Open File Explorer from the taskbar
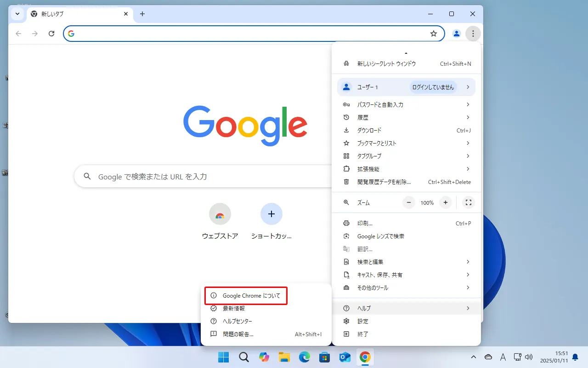Viewport: 588px width, 368px height. point(284,357)
